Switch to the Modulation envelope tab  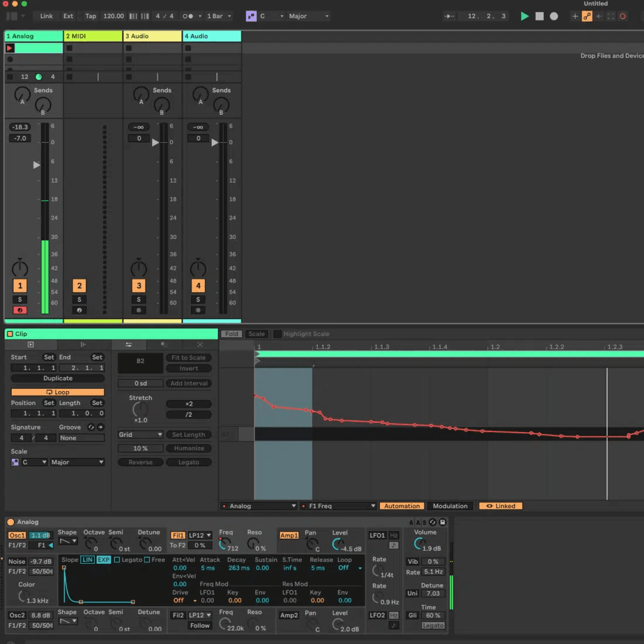(x=450, y=506)
